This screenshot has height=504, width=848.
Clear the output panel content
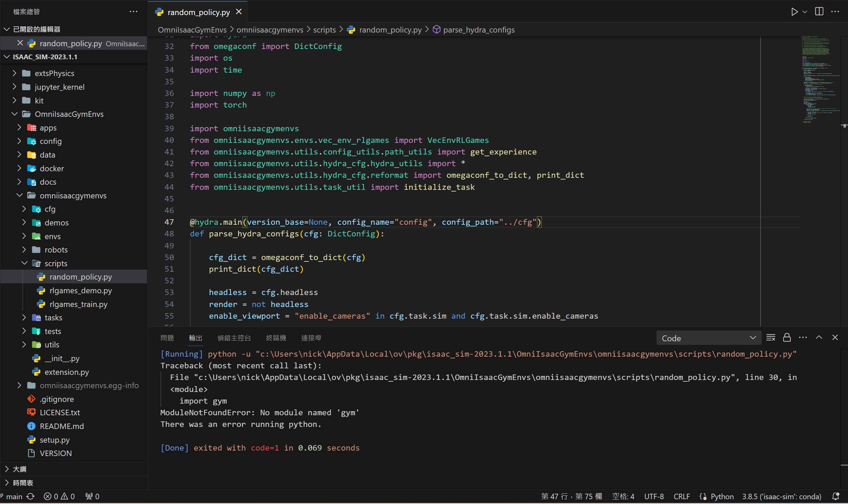[771, 337]
